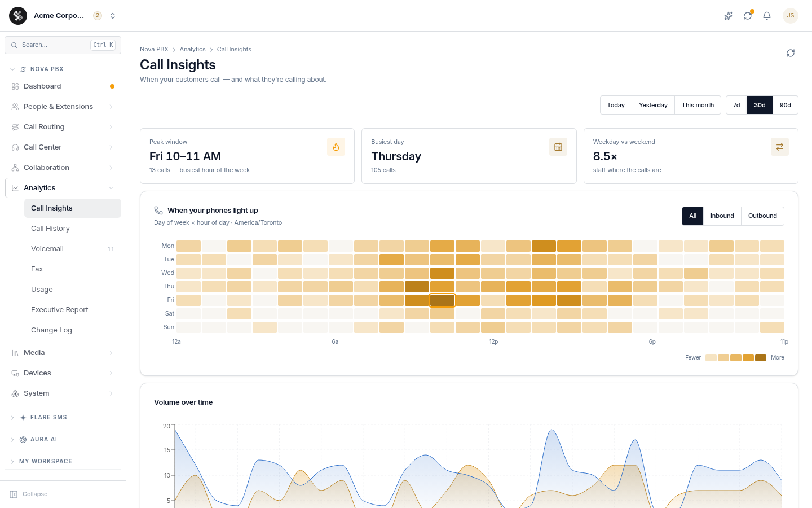Screen dimensions: 812x508
Task: Click the highlighted Fri 10 AM heatmap cell
Action: [x=442, y=300]
